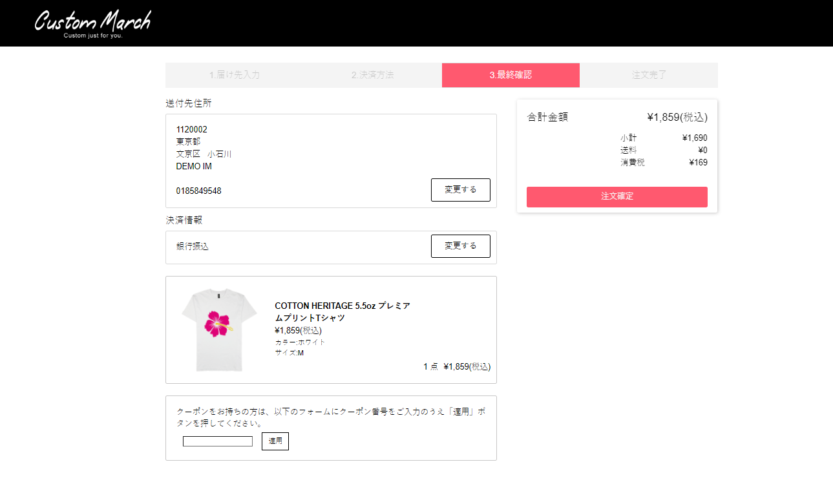Select step 2.決済方法 tab
Image resolution: width=833 pixels, height=504 pixels.
point(373,75)
